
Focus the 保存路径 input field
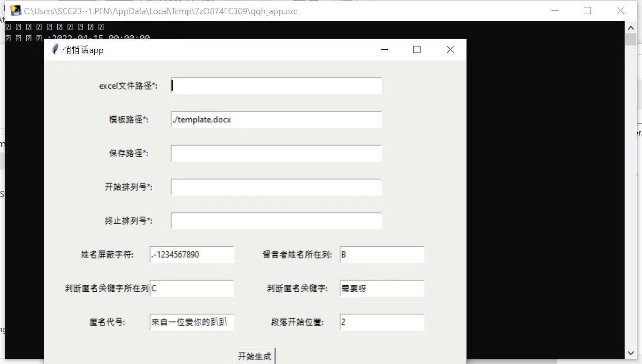pyautogui.click(x=276, y=153)
